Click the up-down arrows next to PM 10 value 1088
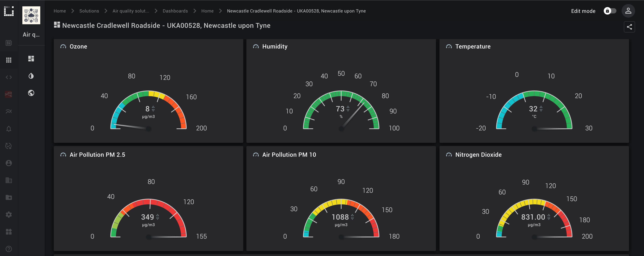Viewport: 644px width, 256px height. point(352,217)
